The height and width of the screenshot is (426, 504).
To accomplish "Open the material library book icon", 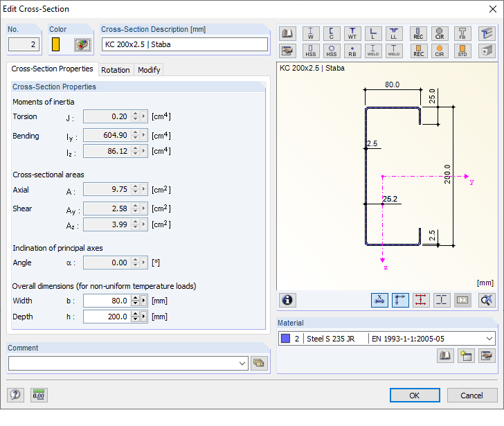I will tap(445, 355).
